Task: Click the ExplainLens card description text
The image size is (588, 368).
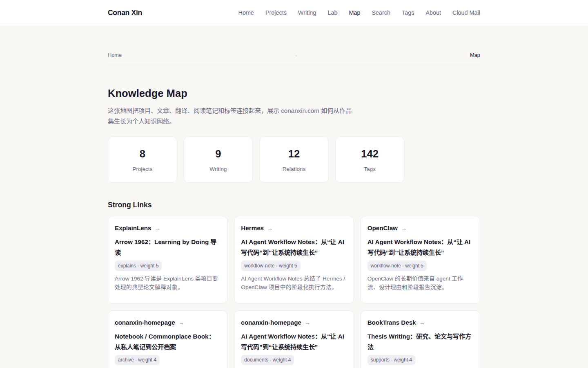Action: click(x=166, y=283)
